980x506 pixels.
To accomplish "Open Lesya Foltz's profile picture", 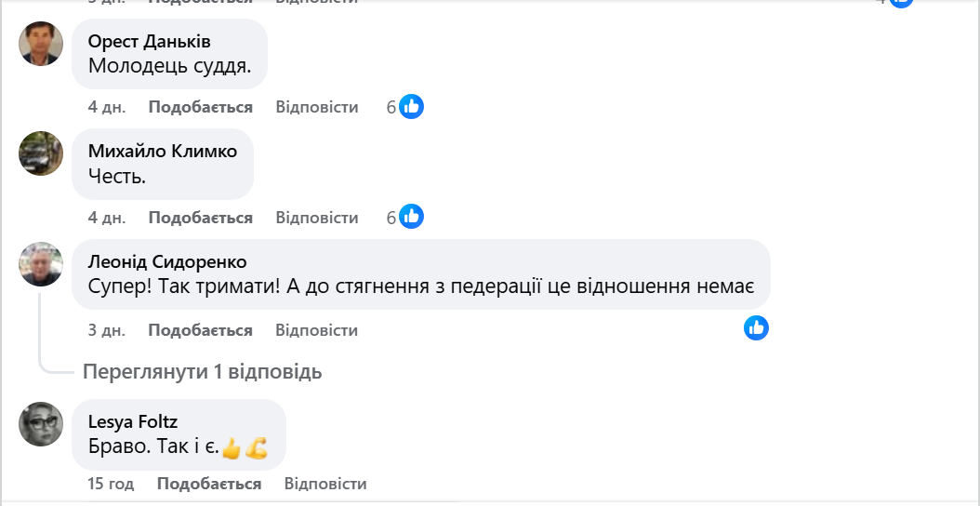I will (41, 424).
